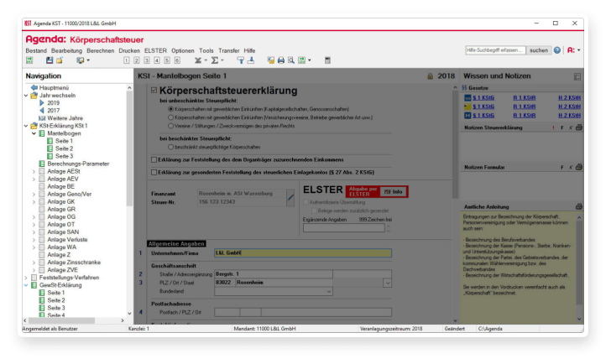The image size is (611, 364).
Task: Open the help icon beside the suchen button
Action: [x=557, y=50]
